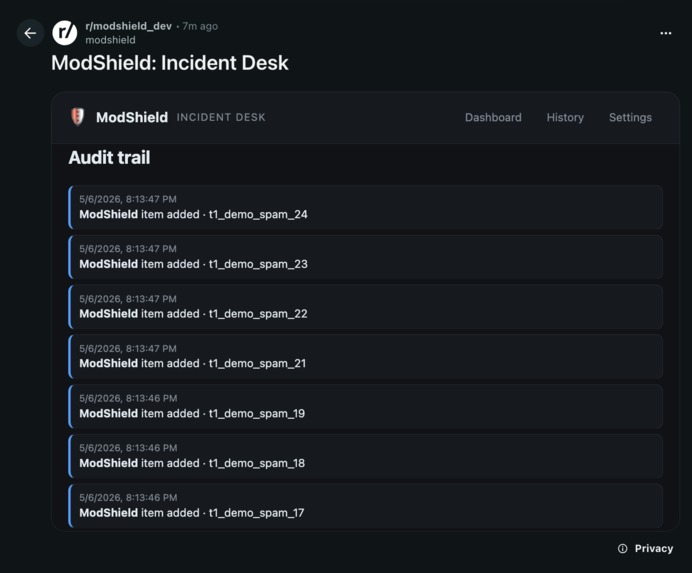This screenshot has width=692, height=573.
Task: Click the back arrow button
Action: pyautogui.click(x=30, y=33)
